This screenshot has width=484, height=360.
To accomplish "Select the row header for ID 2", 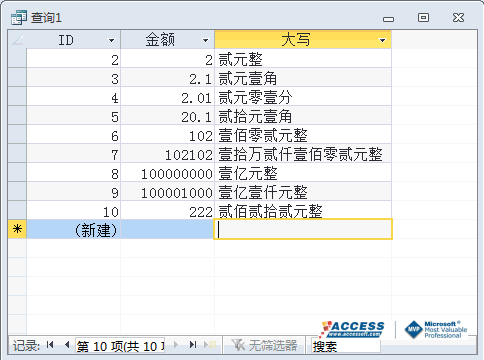I will coord(17,59).
